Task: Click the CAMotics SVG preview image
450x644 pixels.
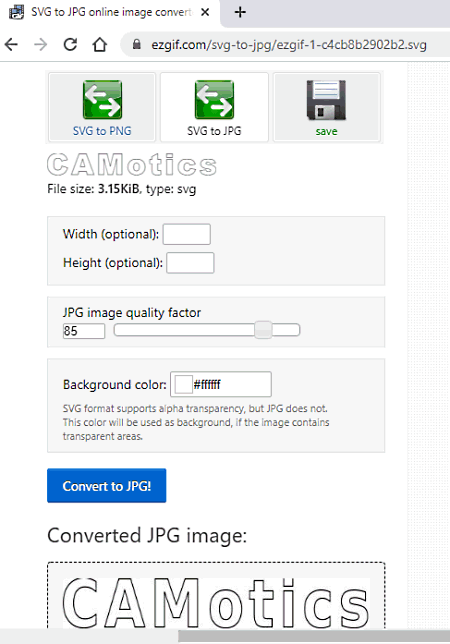Action: [x=132, y=165]
